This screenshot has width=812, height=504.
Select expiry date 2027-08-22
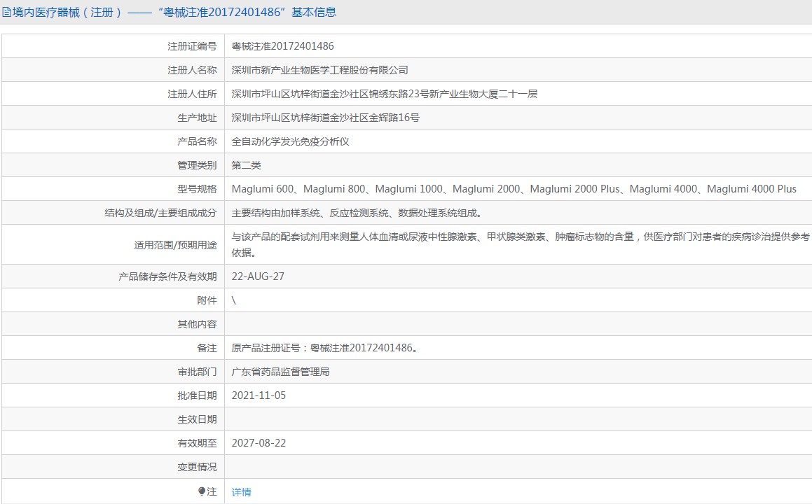coord(259,443)
